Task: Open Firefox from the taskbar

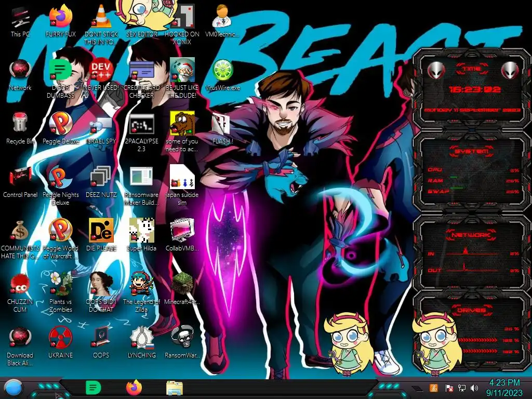Action: [x=134, y=388]
